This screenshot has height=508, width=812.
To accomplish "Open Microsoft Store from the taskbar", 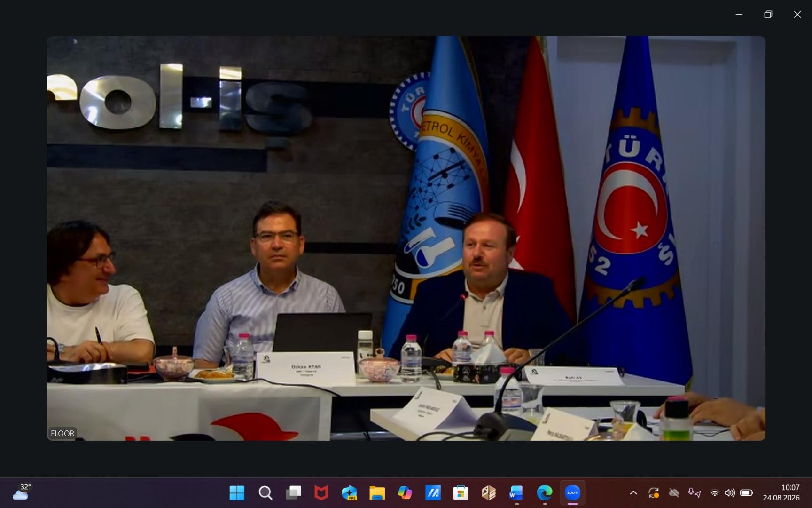I will click(x=461, y=493).
